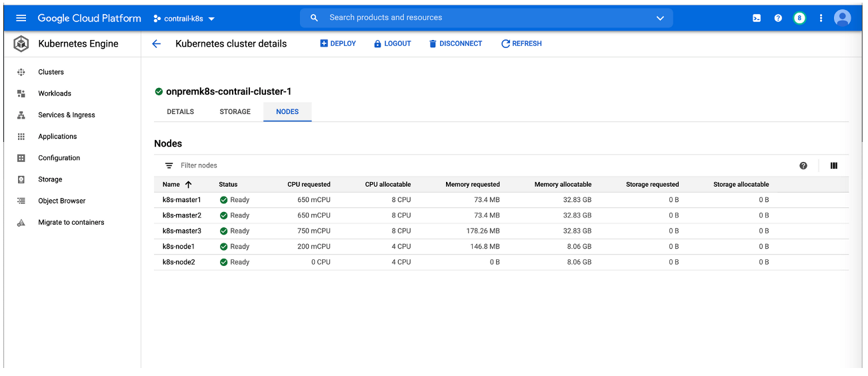Open the k8s-master3 node row

point(182,231)
